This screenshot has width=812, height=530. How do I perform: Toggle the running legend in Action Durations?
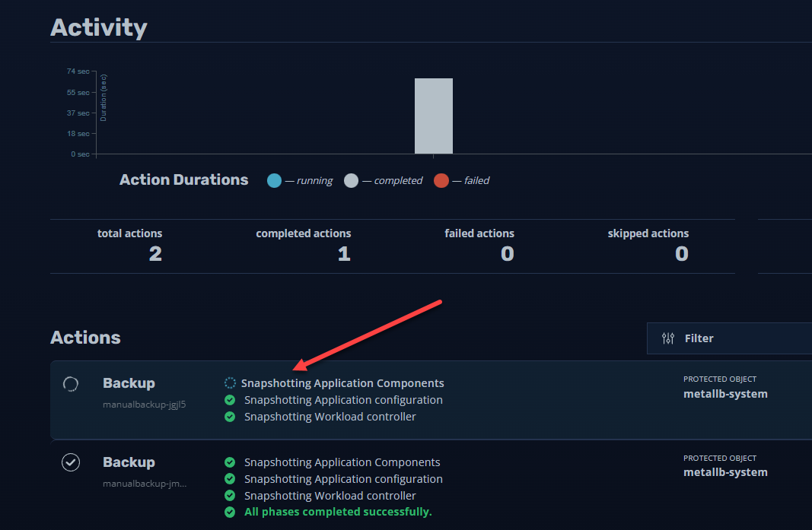300,181
